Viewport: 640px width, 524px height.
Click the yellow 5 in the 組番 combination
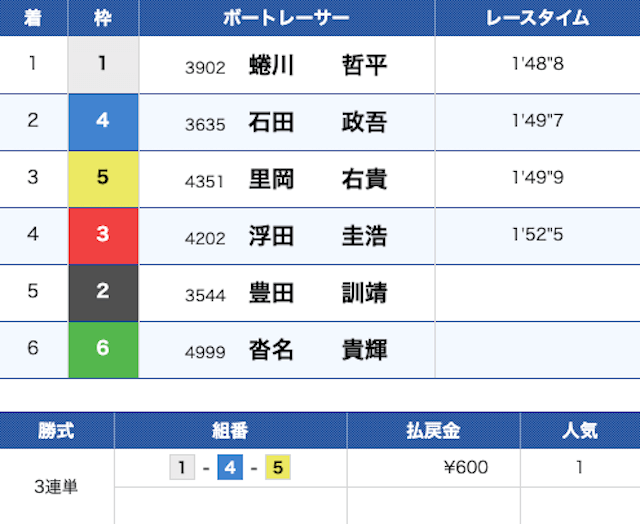[278, 467]
